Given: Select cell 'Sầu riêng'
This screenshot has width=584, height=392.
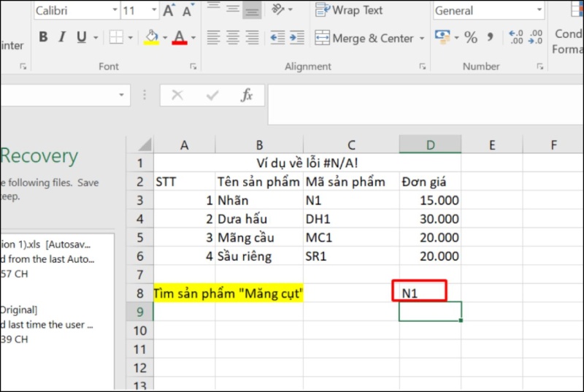Looking at the screenshot, I should [x=259, y=255].
